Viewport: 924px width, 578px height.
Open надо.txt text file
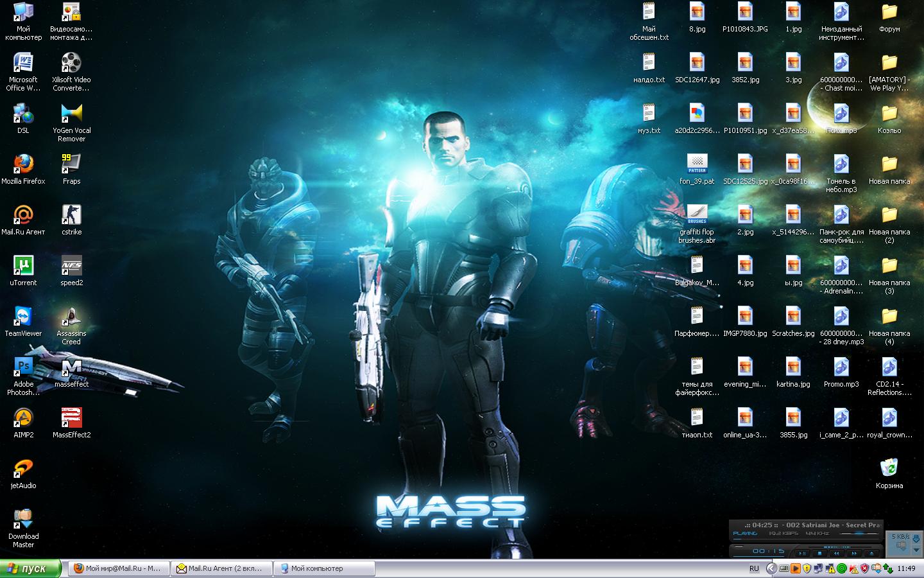649,67
